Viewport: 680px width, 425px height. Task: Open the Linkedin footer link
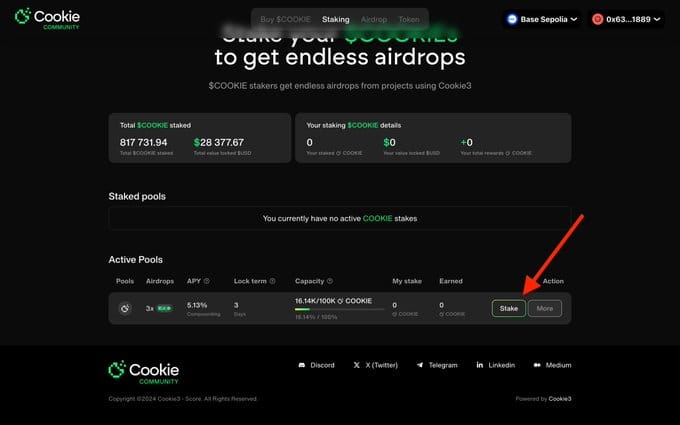(x=495, y=365)
